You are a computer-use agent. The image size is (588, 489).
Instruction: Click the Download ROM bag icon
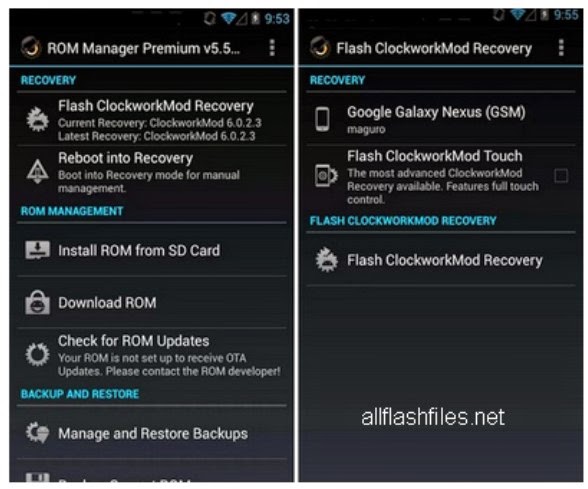[38, 302]
